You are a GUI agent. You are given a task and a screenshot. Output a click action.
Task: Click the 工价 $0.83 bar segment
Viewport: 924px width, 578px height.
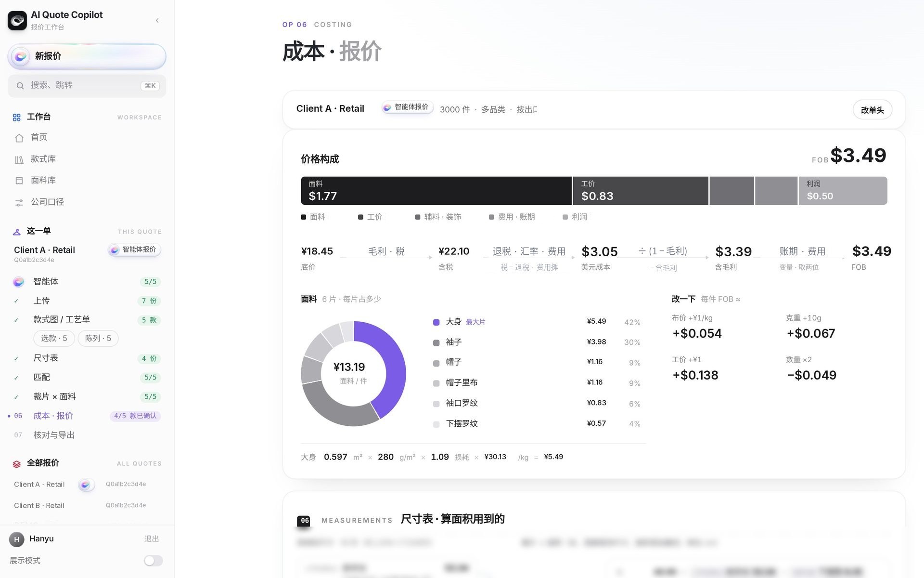[641, 191]
